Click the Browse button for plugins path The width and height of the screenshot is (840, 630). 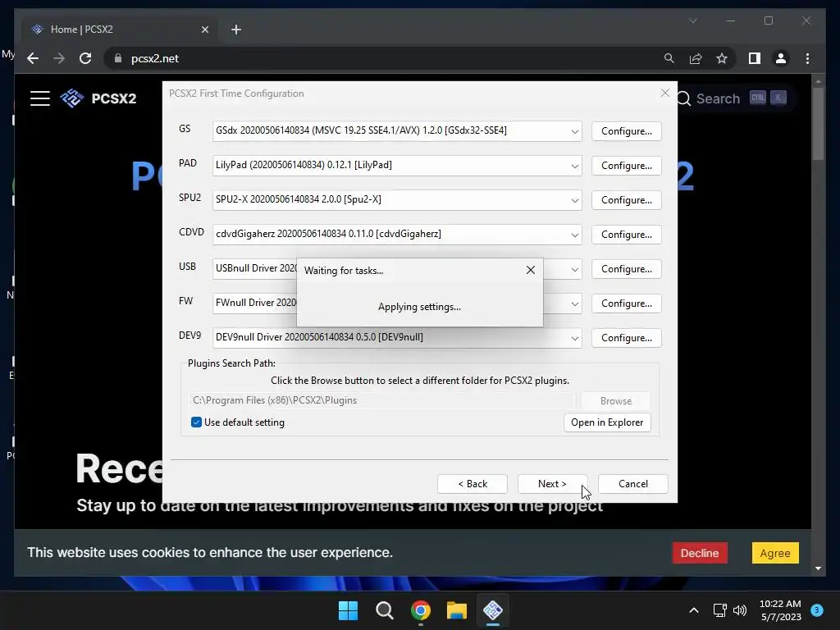tap(615, 400)
